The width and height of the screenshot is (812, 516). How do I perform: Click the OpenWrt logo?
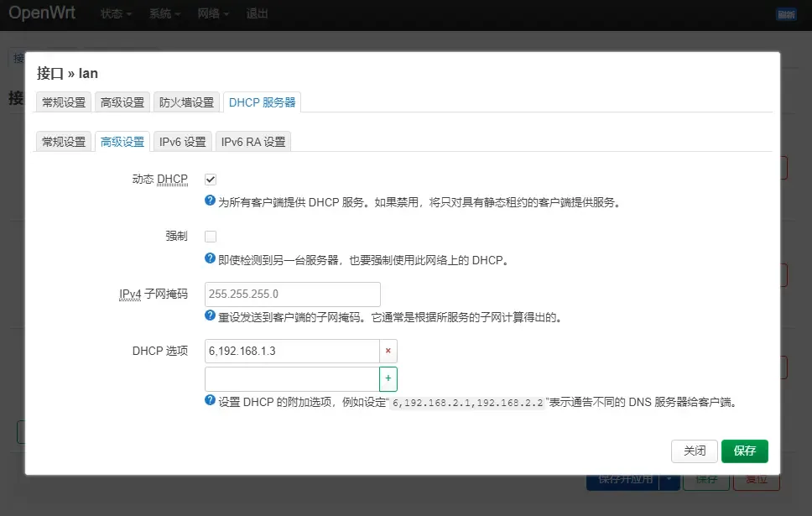pos(42,13)
